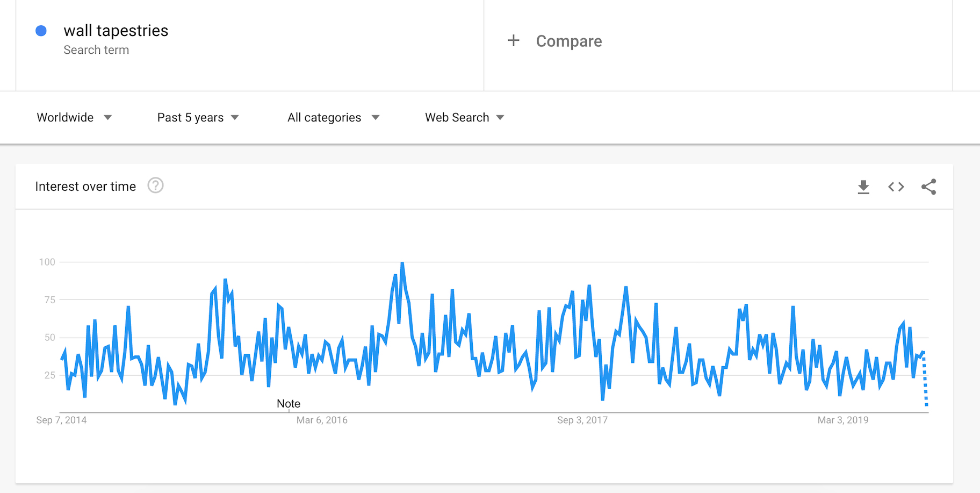Click the "Interest over time" heading
The width and height of the screenshot is (980, 493).
tap(85, 187)
